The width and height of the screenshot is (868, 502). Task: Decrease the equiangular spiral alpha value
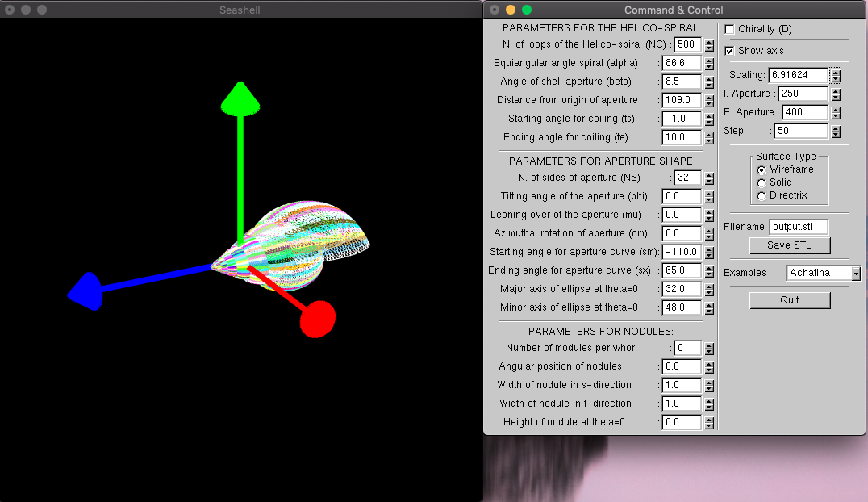[709, 66]
